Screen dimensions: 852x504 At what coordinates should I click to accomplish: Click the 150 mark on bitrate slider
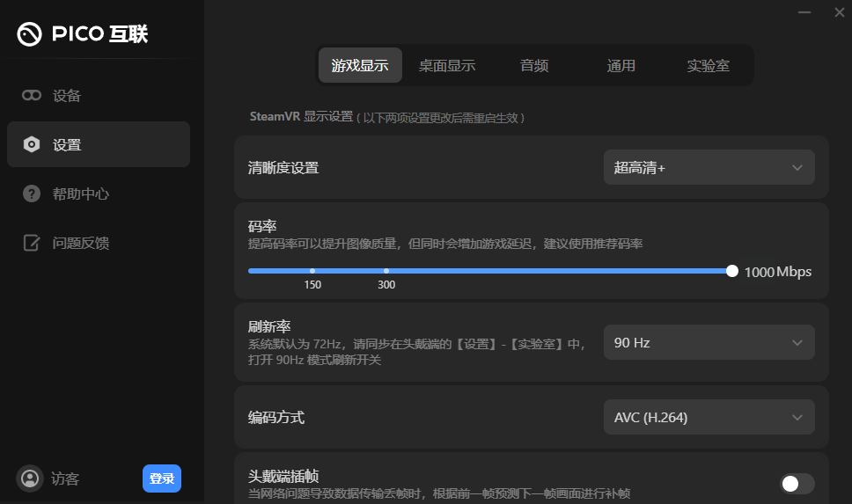coord(312,272)
